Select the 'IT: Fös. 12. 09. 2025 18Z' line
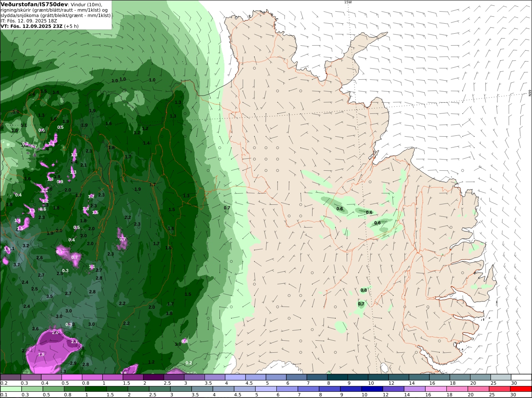This screenshot has height=398, width=532. click(x=29, y=20)
